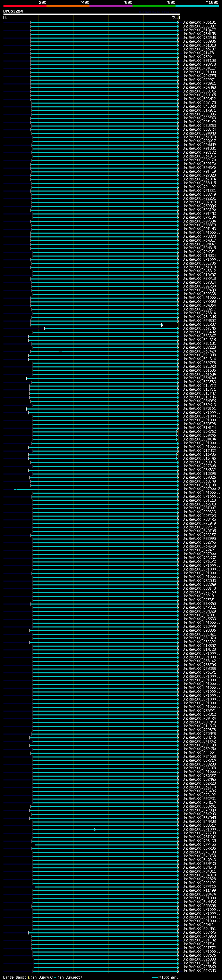Open hit UniRef100_B8PXL3
Viewport: 222px width, 980px height.
click(199, 405)
